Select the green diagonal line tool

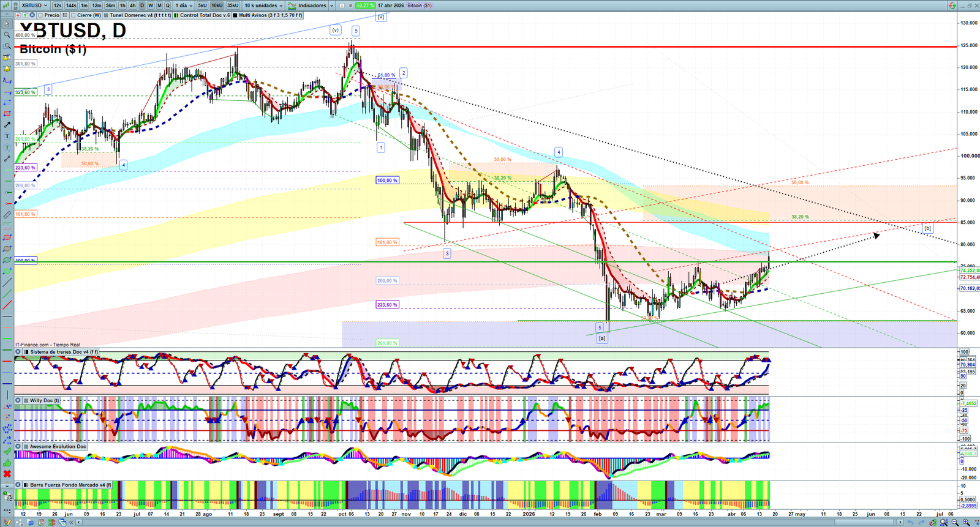(7, 293)
